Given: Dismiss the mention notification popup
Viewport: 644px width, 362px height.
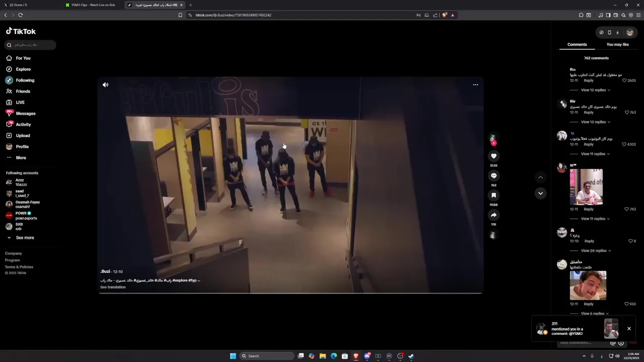Looking at the screenshot, I should [x=629, y=329].
